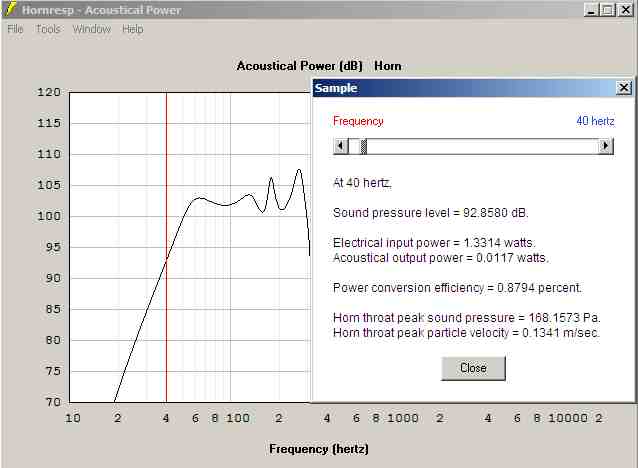
Task: Click the Hornresp application icon in title bar
Action: pos(10,9)
